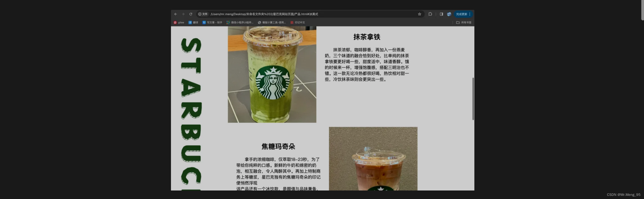This screenshot has width=644, height=199.
Task: Bookmark this page with the star icon
Action: click(x=419, y=14)
